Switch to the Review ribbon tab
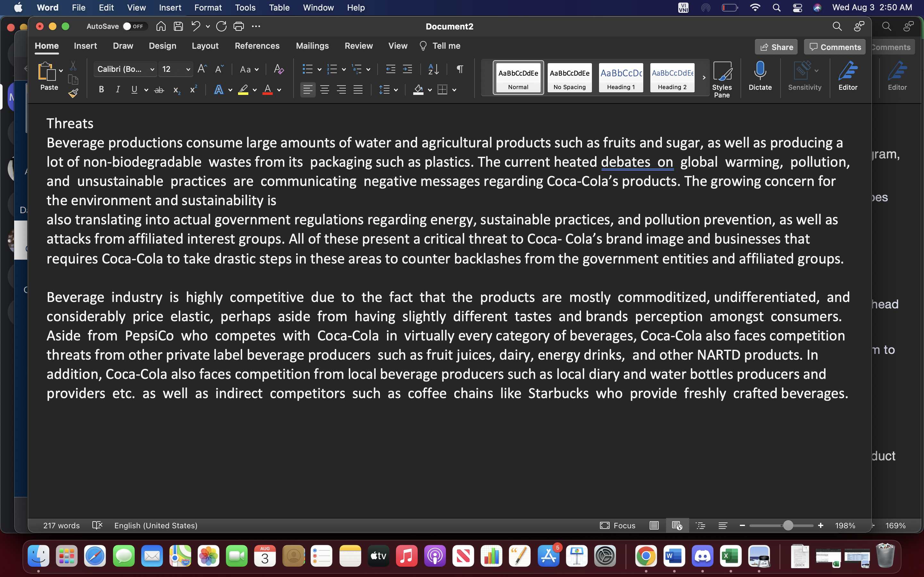924x577 pixels. tap(358, 46)
